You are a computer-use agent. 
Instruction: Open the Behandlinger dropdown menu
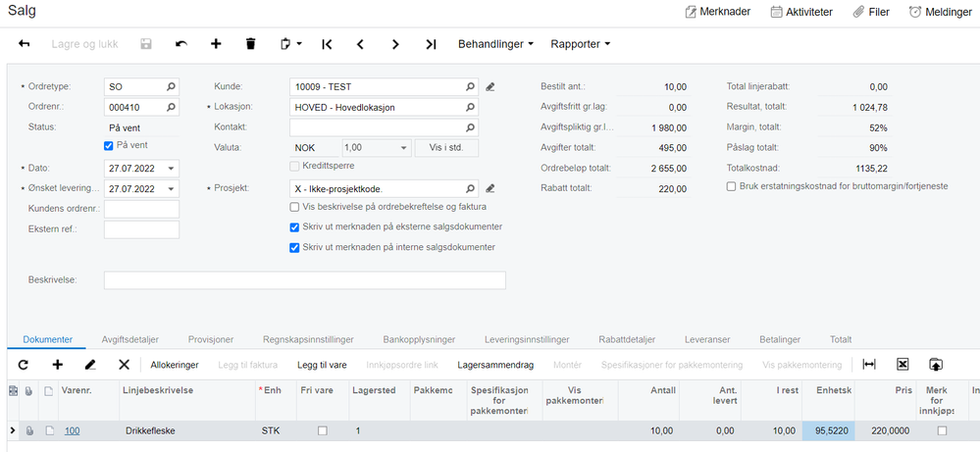[x=496, y=44]
